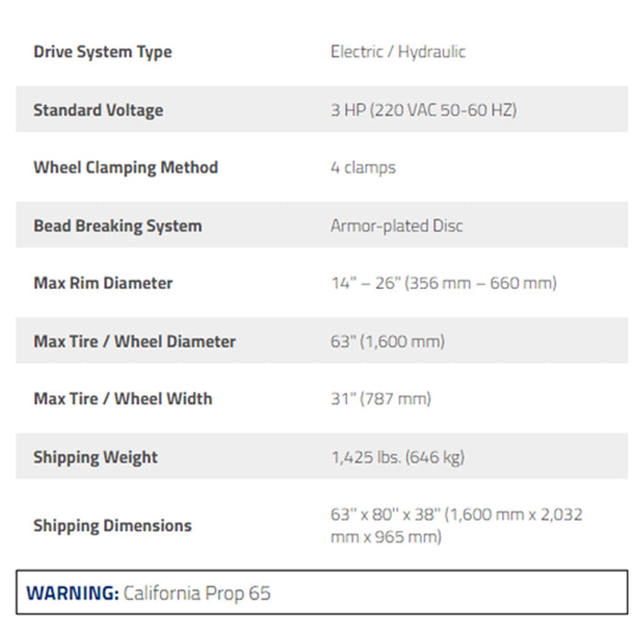Image resolution: width=644 pixels, height=644 pixels.
Task: Click the Wheel Clamping Method label
Action: click(x=125, y=167)
